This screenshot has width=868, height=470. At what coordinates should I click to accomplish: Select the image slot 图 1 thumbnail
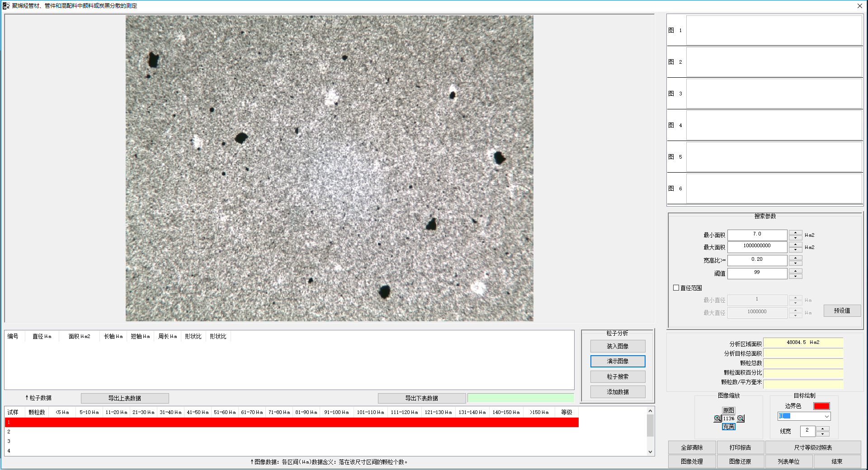click(x=774, y=30)
